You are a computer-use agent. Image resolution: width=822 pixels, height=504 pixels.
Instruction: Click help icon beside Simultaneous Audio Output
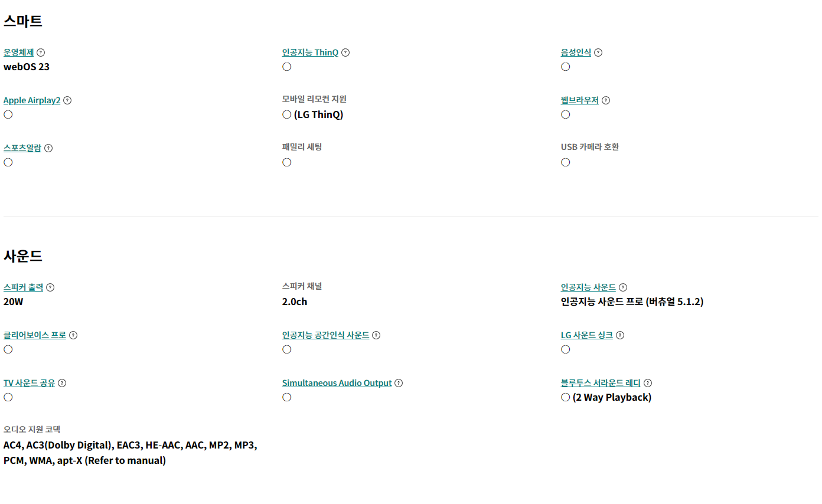399,383
